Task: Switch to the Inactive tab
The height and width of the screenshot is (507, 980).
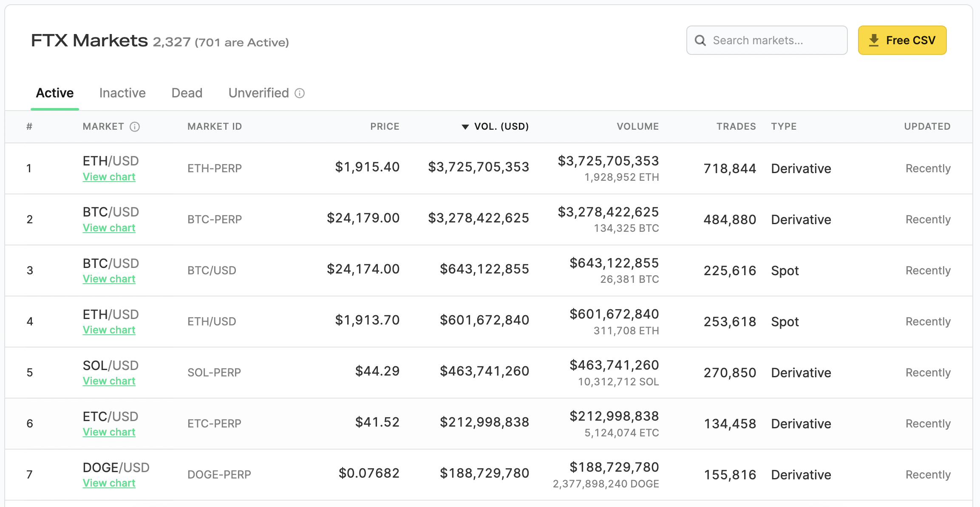Action: 122,93
